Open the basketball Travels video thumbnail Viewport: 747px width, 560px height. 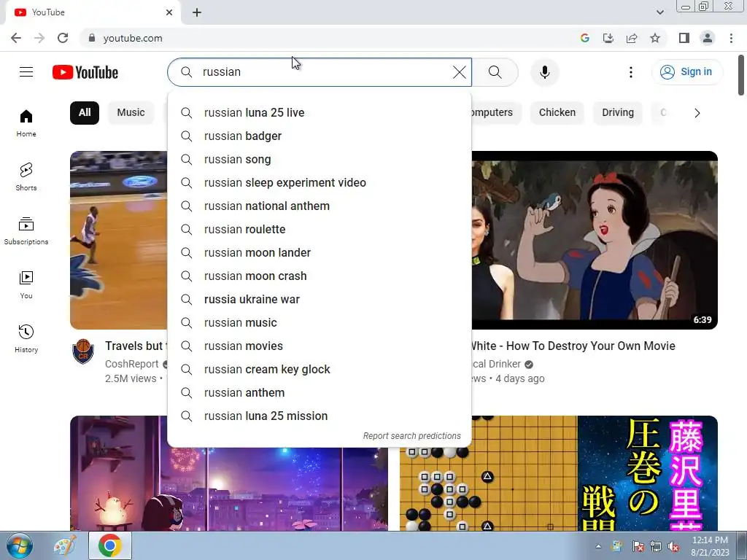pos(119,240)
